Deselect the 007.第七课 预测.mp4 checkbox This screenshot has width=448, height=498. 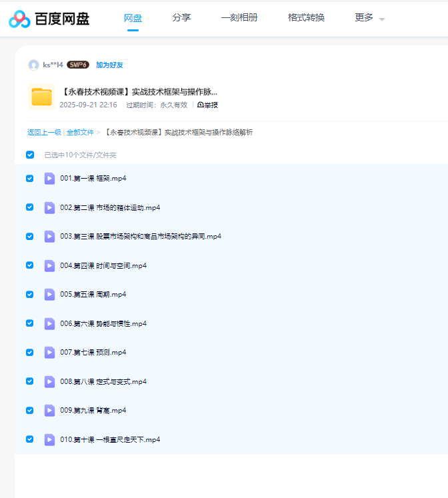pos(30,352)
